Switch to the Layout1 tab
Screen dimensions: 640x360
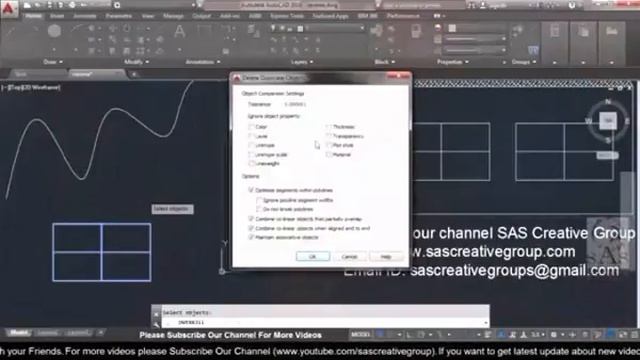coord(48,333)
